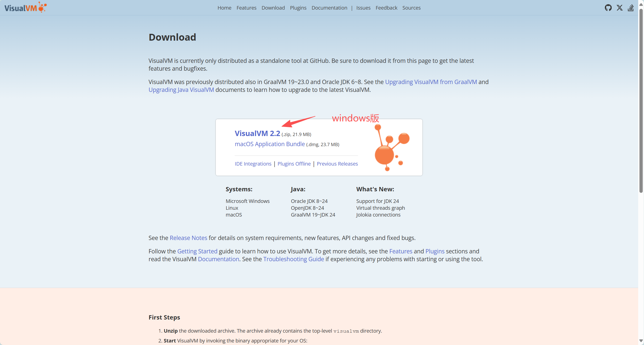
Task: Open the X social icon
Action: click(x=619, y=8)
